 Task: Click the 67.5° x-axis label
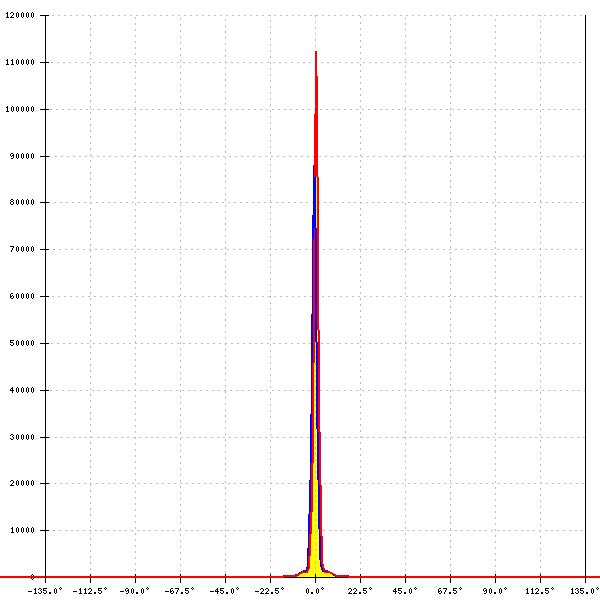(450, 591)
